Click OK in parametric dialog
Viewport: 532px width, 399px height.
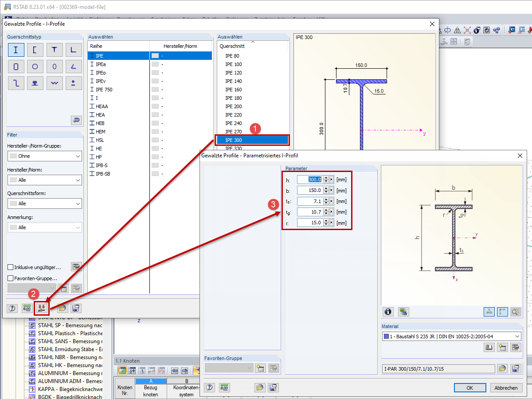click(470, 387)
